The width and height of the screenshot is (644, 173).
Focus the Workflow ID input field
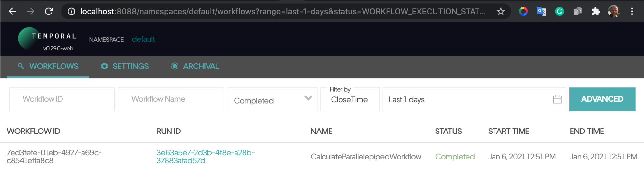click(x=62, y=99)
